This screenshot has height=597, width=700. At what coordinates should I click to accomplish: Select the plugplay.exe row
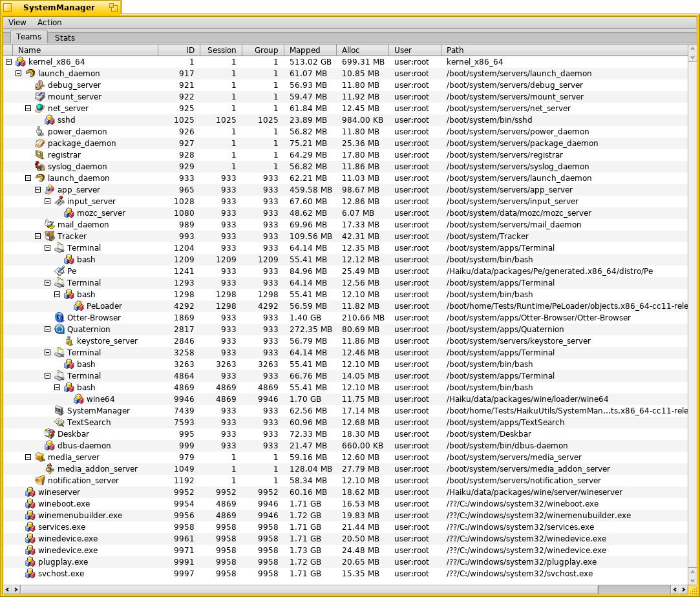tap(345, 561)
